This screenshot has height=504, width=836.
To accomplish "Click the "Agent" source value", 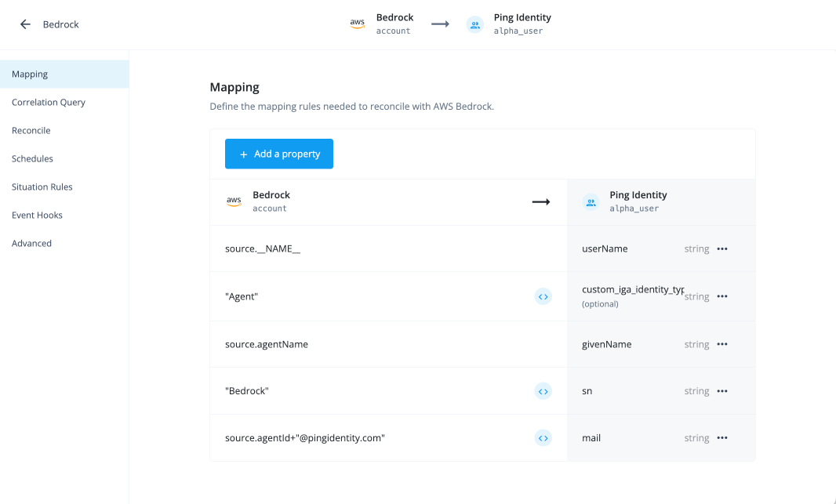I will [x=242, y=297].
